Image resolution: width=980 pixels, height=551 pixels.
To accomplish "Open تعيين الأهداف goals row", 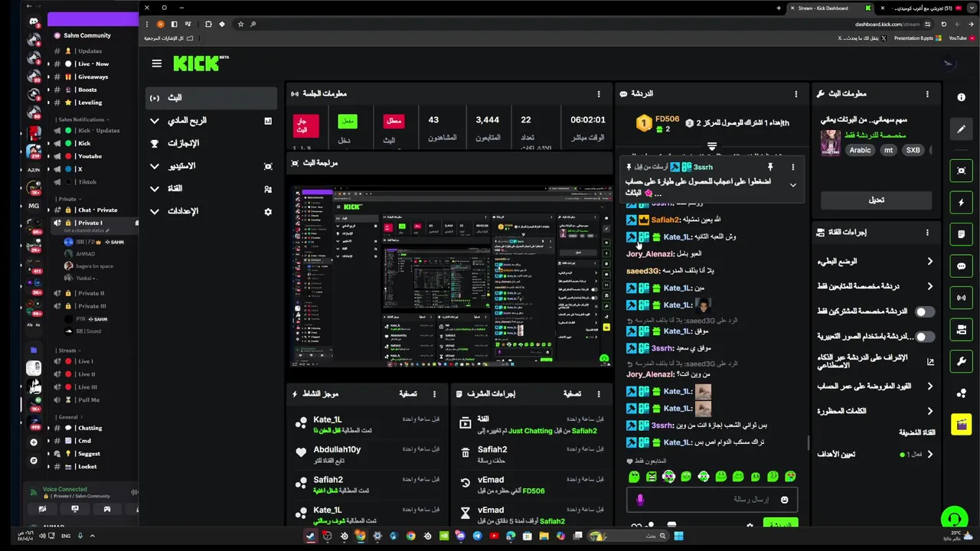I will click(876, 454).
